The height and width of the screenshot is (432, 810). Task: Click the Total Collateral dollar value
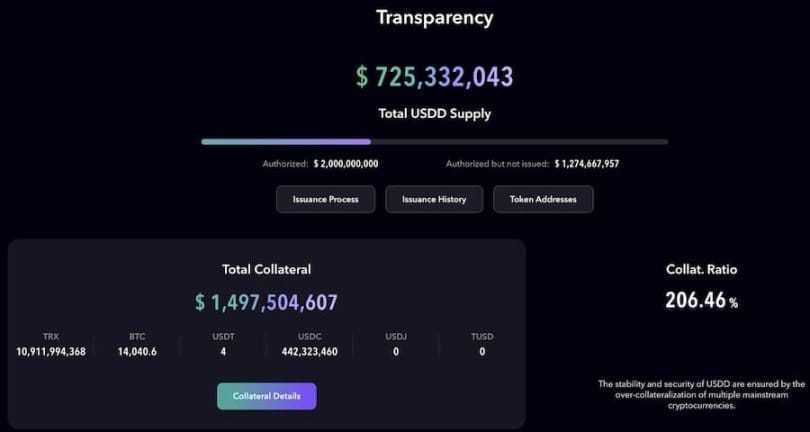[267, 302]
